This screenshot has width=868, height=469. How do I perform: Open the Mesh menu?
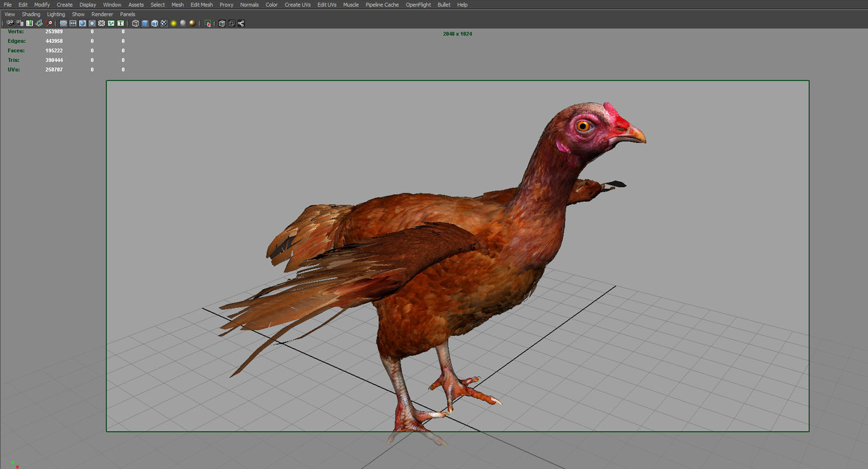click(178, 5)
